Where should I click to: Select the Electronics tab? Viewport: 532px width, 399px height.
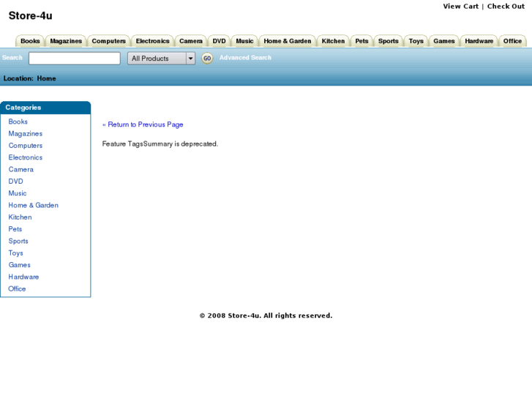(152, 41)
